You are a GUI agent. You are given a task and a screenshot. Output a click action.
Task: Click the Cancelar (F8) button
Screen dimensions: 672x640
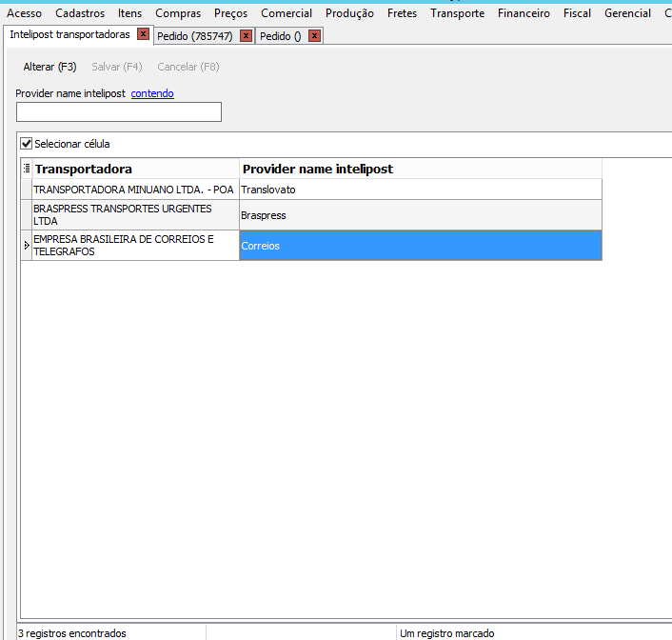point(188,67)
